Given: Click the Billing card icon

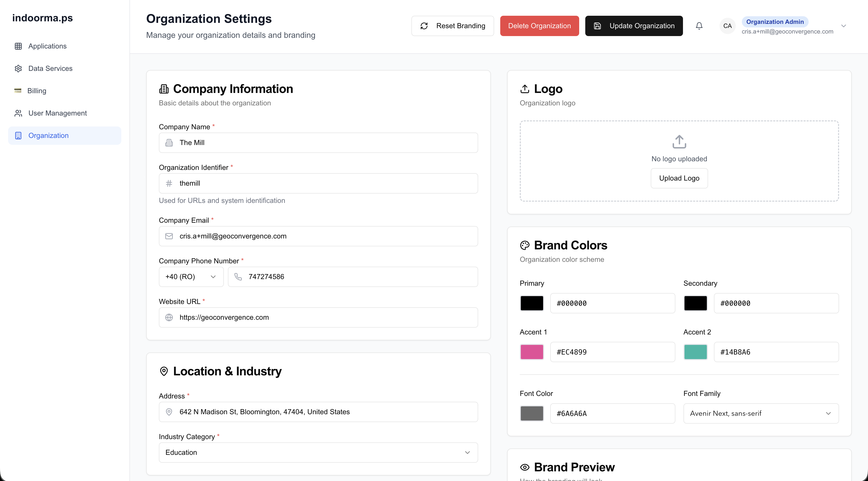Looking at the screenshot, I should click(x=18, y=91).
